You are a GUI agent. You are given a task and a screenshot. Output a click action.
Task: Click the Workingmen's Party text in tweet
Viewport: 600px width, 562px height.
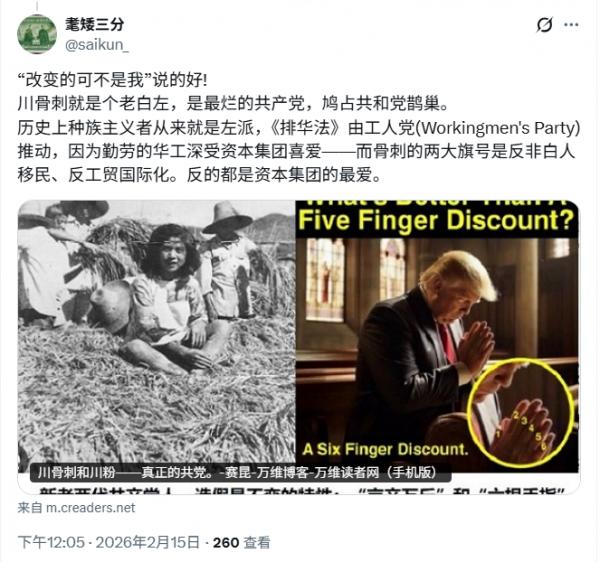click(497, 128)
